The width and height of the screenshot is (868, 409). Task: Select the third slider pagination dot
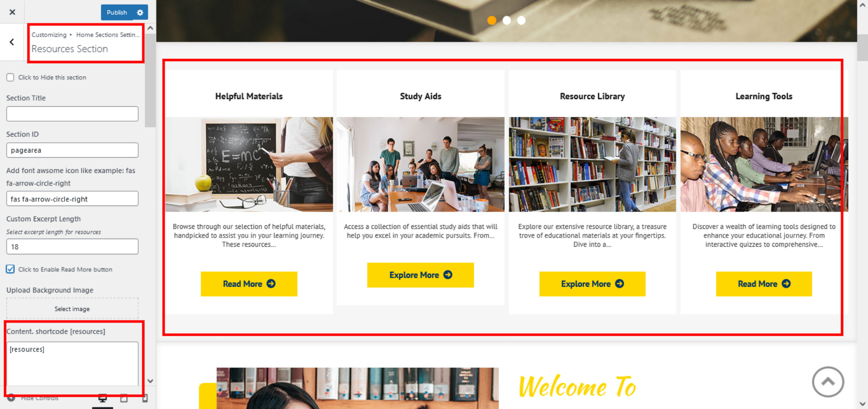point(521,20)
